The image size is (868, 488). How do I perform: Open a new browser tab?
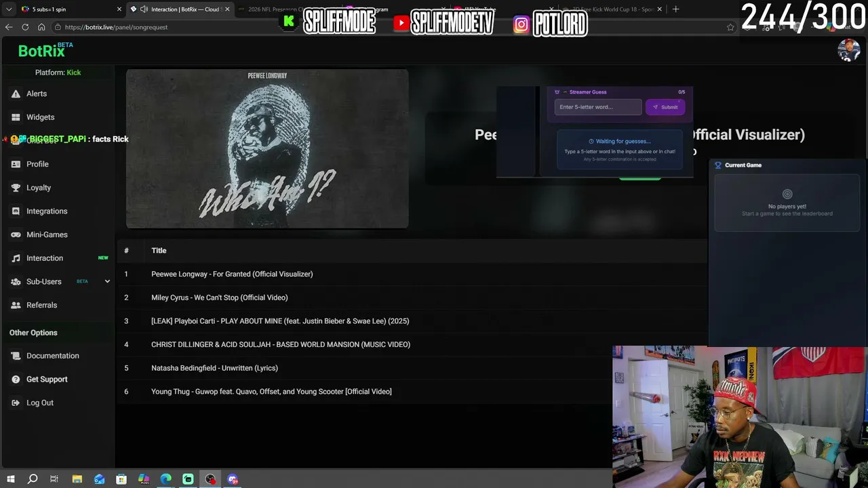(675, 9)
